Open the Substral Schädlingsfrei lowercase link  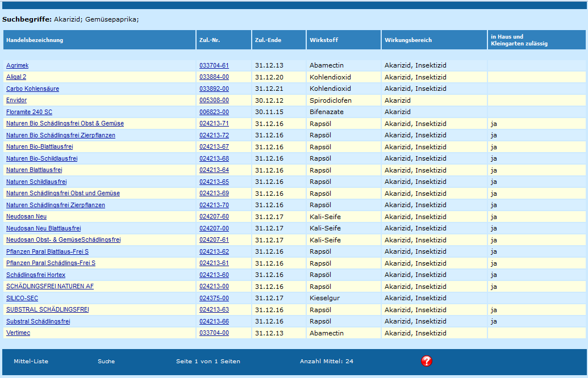(x=38, y=321)
